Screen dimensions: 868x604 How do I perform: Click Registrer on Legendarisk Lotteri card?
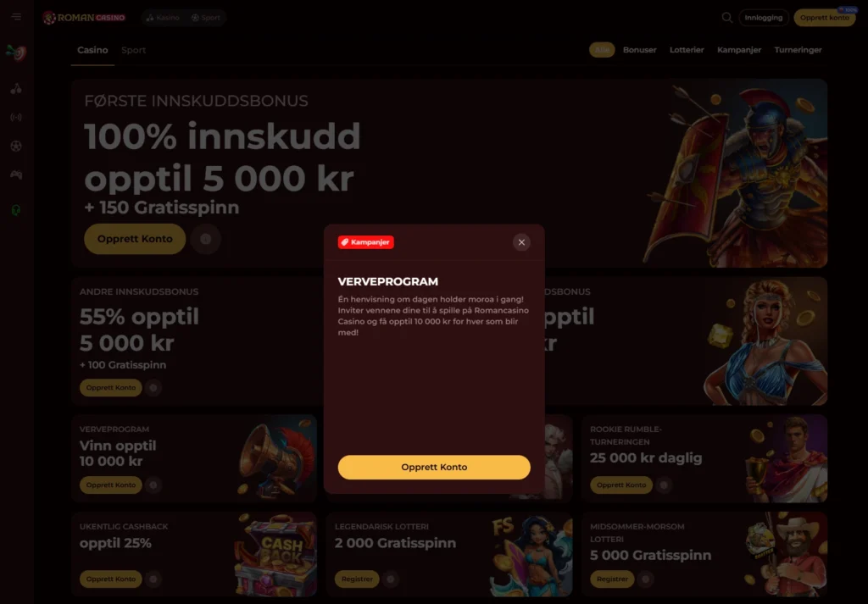(x=357, y=579)
